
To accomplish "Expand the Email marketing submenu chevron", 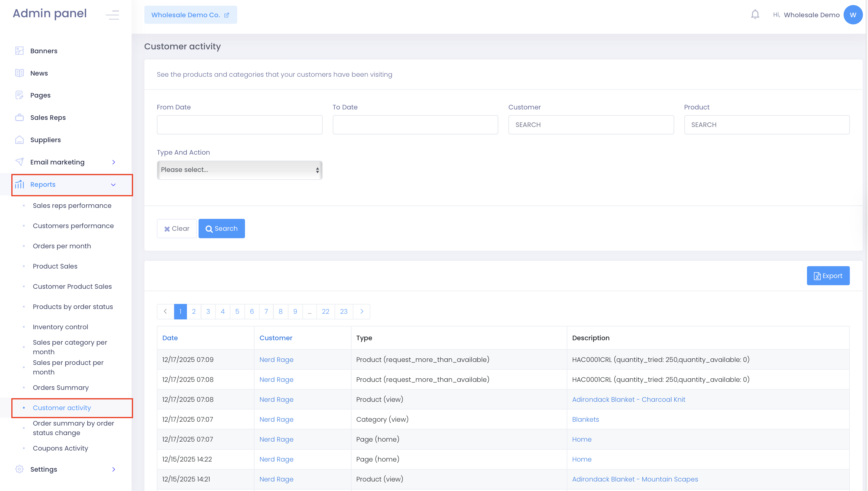I will point(114,162).
